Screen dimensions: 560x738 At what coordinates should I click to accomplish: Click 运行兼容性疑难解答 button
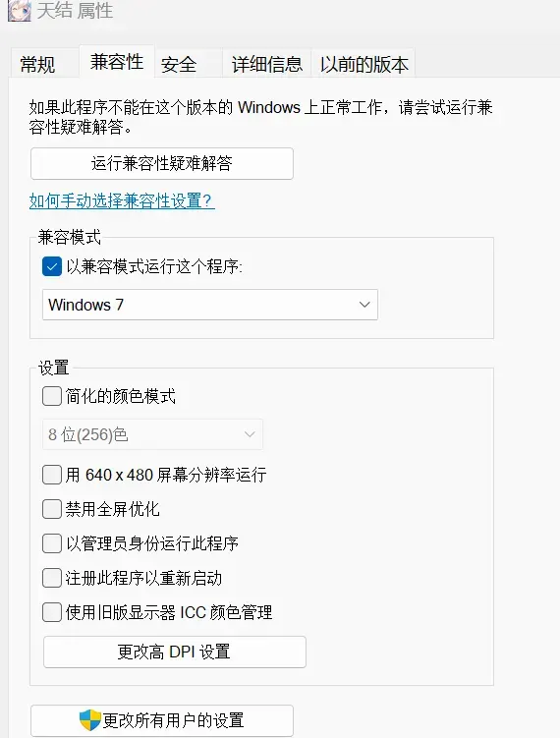[162, 163]
